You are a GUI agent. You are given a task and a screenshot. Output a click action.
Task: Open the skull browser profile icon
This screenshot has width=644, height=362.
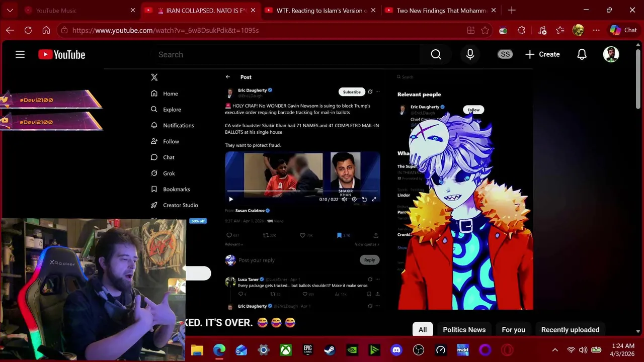(578, 30)
